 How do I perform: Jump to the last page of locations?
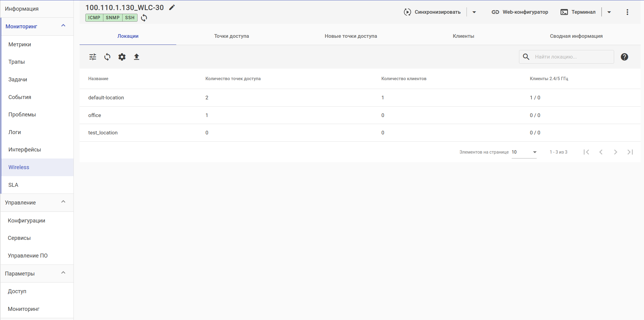click(630, 152)
